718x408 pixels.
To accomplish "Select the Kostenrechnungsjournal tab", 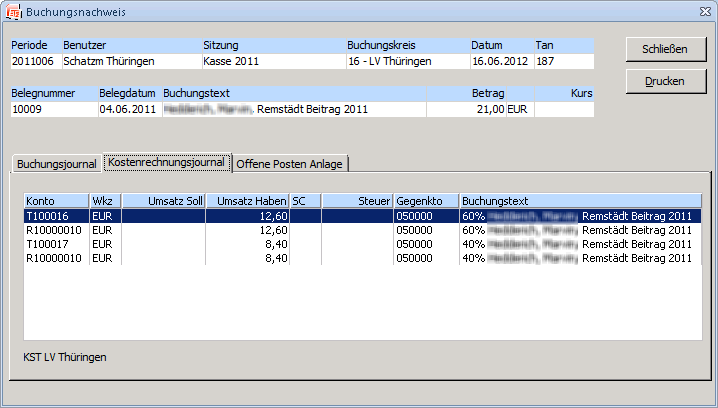I will pyautogui.click(x=166, y=162).
